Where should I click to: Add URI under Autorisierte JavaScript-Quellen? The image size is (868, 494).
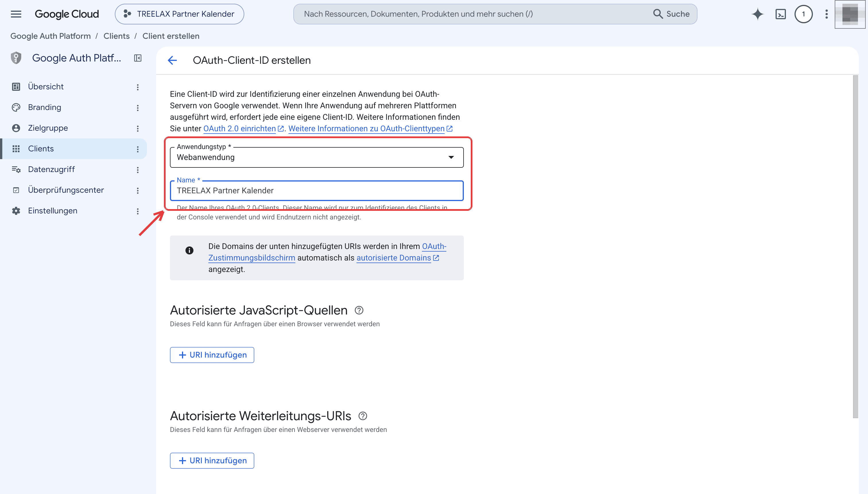click(212, 355)
